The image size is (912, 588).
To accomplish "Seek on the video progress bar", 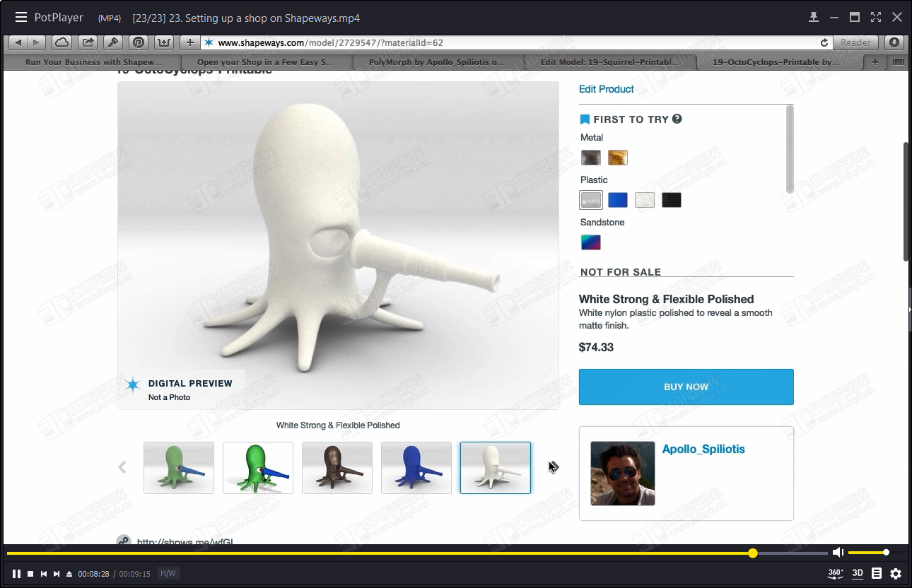I will pos(417,553).
